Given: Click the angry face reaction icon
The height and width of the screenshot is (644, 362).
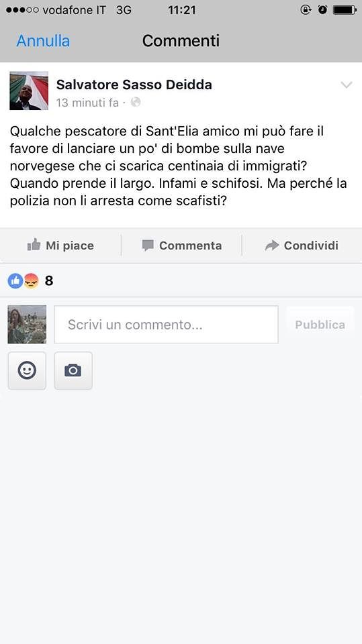Looking at the screenshot, I should coord(31,281).
